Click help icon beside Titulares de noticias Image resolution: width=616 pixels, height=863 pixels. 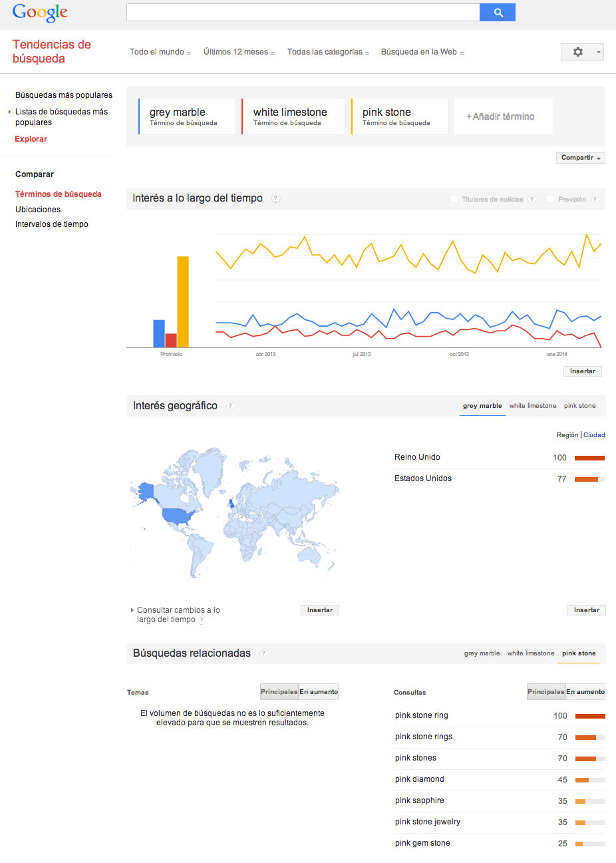click(x=532, y=200)
